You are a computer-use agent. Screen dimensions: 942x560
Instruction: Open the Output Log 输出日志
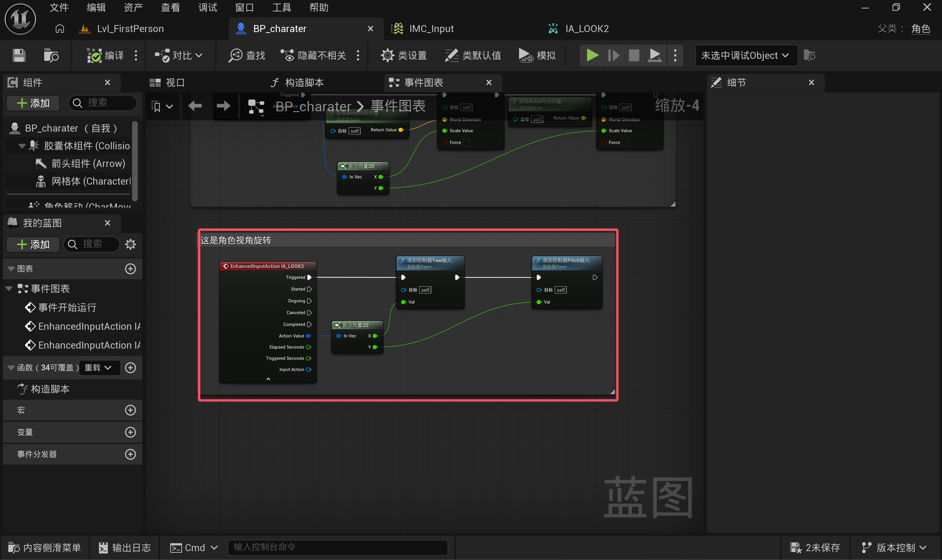(125, 548)
